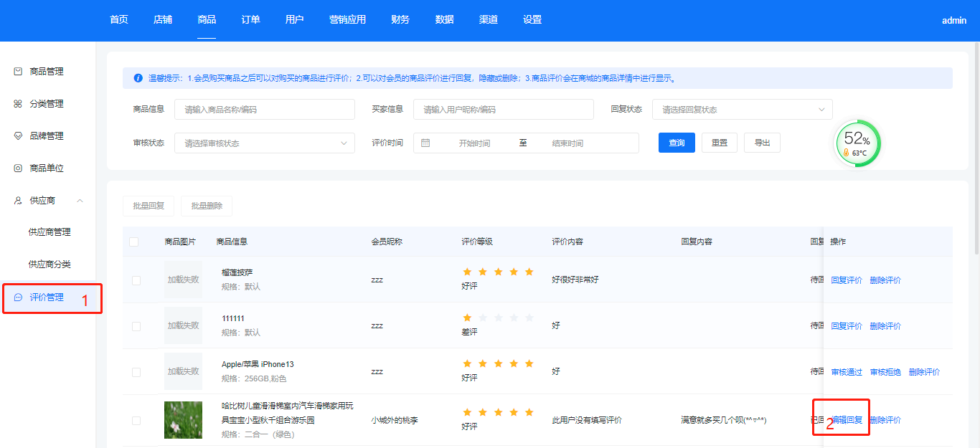The image size is (980, 448).
Task: Click the 商品单位 sidebar icon
Action: point(19,168)
